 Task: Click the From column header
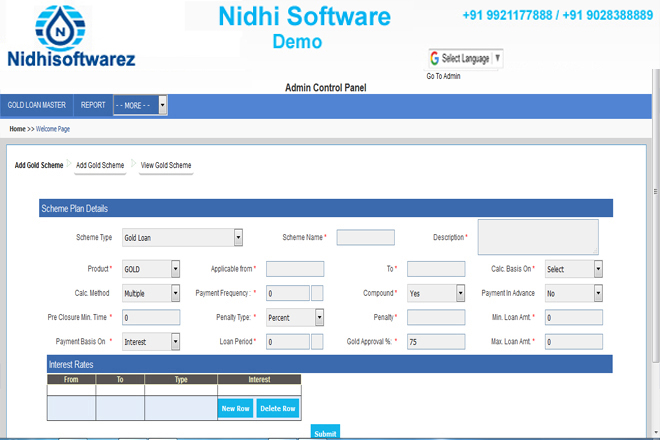(71, 379)
